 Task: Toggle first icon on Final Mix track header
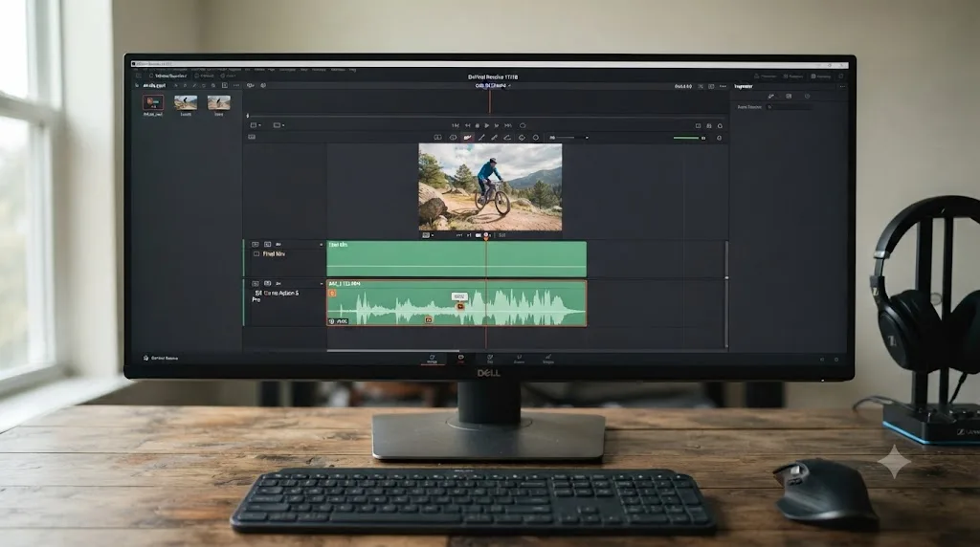[255, 244]
